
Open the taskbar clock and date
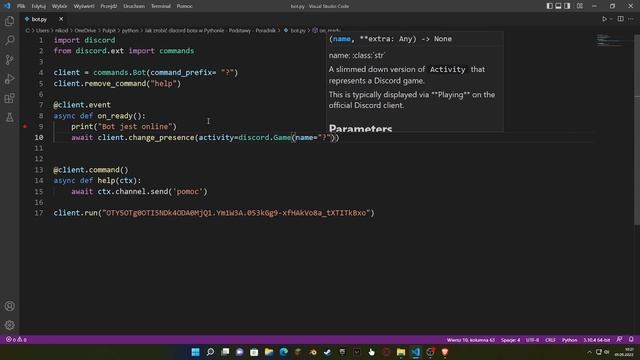624,352
